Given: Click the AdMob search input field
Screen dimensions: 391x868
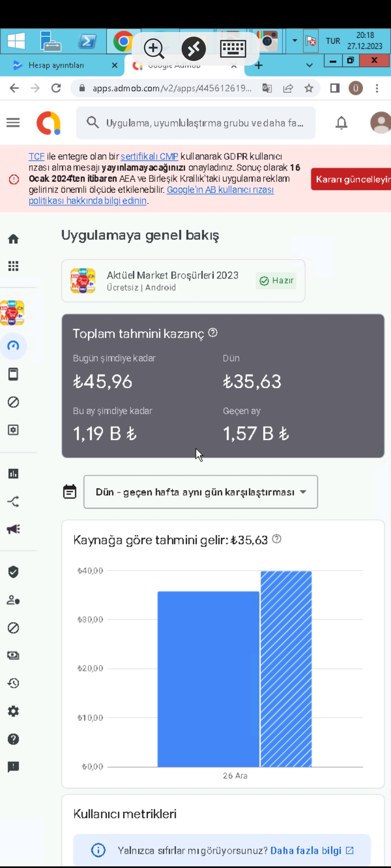Looking at the screenshot, I should [x=196, y=123].
